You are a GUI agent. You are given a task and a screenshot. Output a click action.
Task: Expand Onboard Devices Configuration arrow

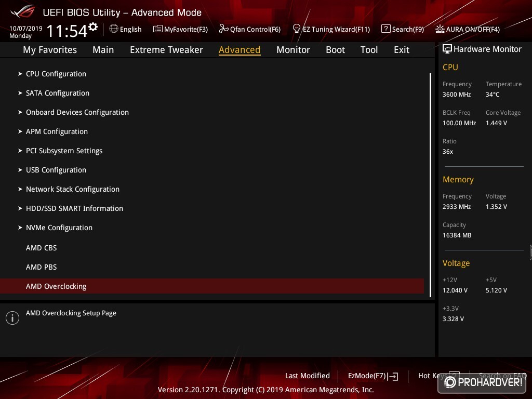20,112
